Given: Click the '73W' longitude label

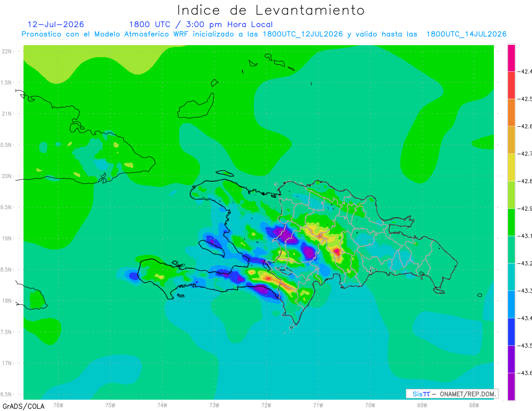Looking at the screenshot, I should tap(214, 405).
